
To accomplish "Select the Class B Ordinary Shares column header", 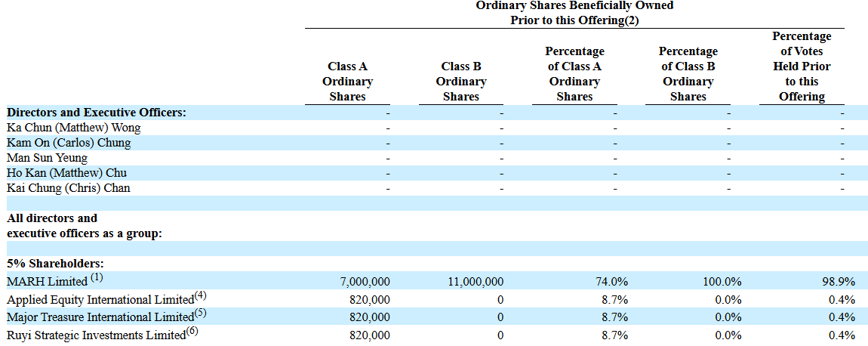I will coord(461,82).
